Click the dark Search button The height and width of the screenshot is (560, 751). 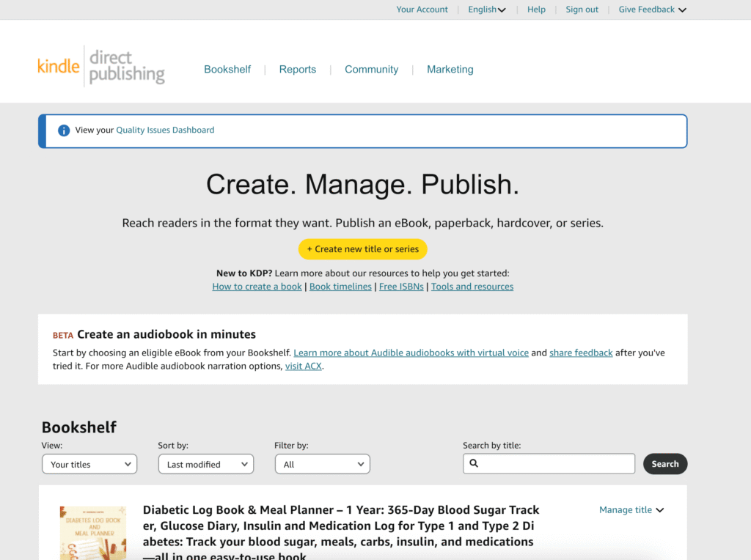click(665, 464)
